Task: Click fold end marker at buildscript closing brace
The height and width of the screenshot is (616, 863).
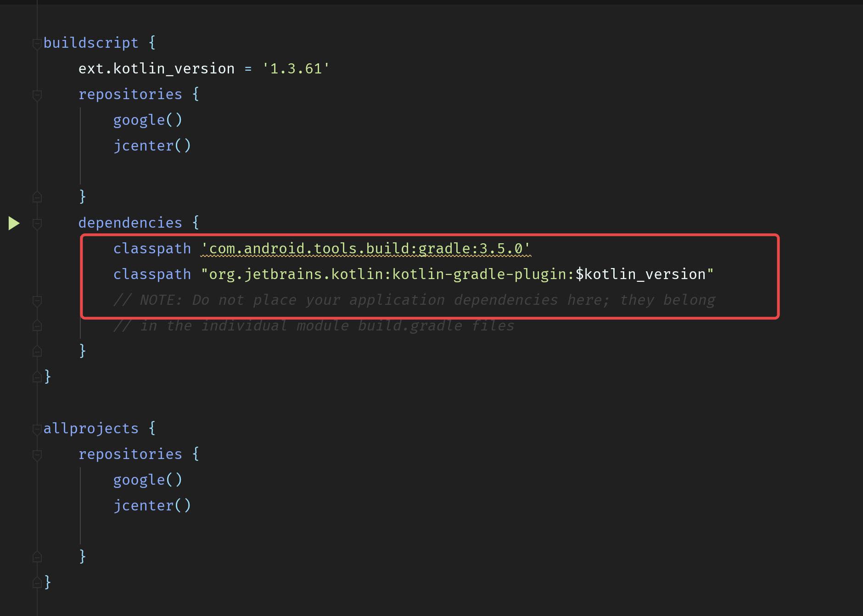Action: click(37, 377)
